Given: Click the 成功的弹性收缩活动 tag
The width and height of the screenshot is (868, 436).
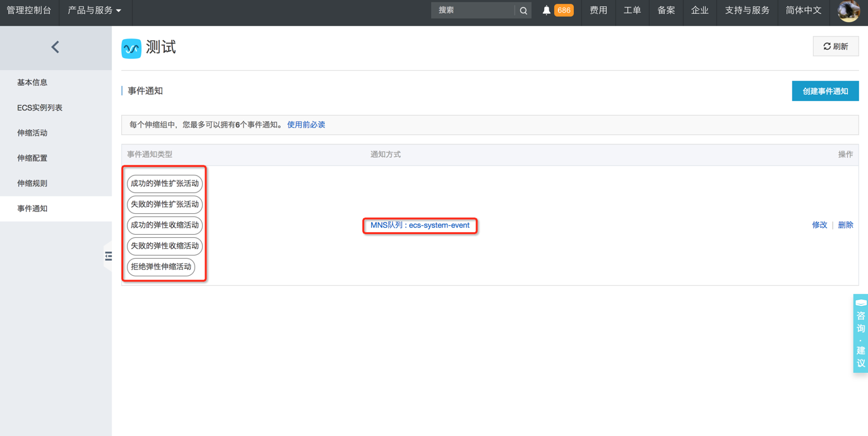Looking at the screenshot, I should pos(165,225).
